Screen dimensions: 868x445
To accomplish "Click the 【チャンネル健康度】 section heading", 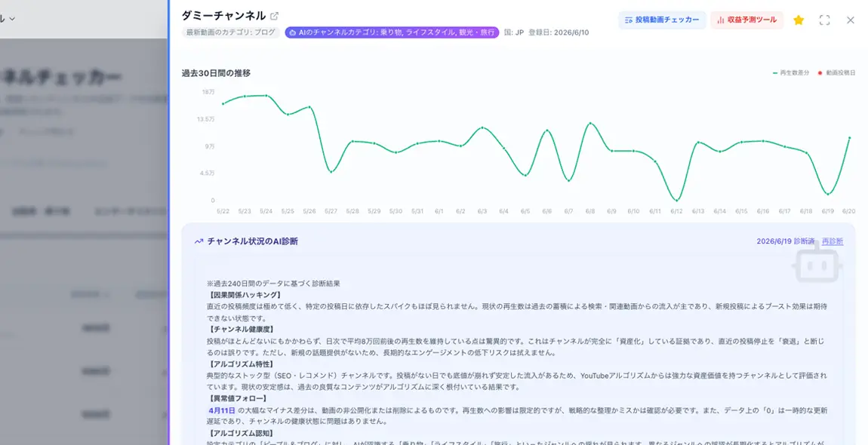I will 242,330.
